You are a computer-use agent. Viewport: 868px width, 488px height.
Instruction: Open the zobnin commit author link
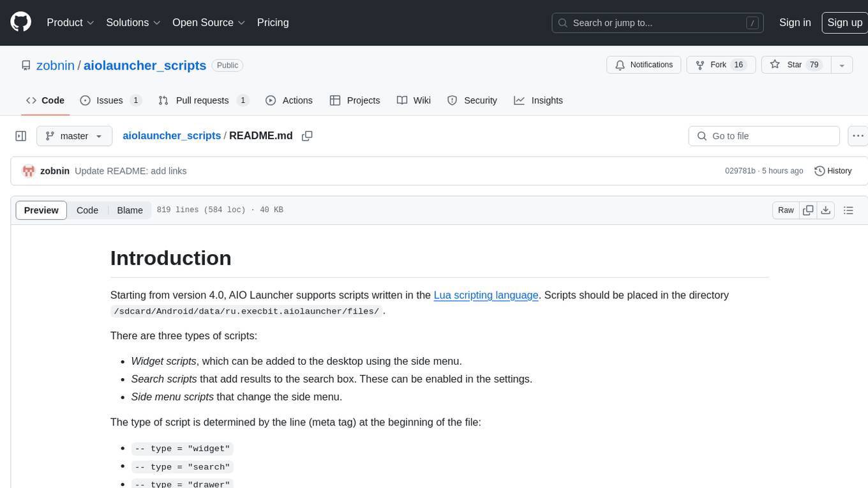[55, 171]
